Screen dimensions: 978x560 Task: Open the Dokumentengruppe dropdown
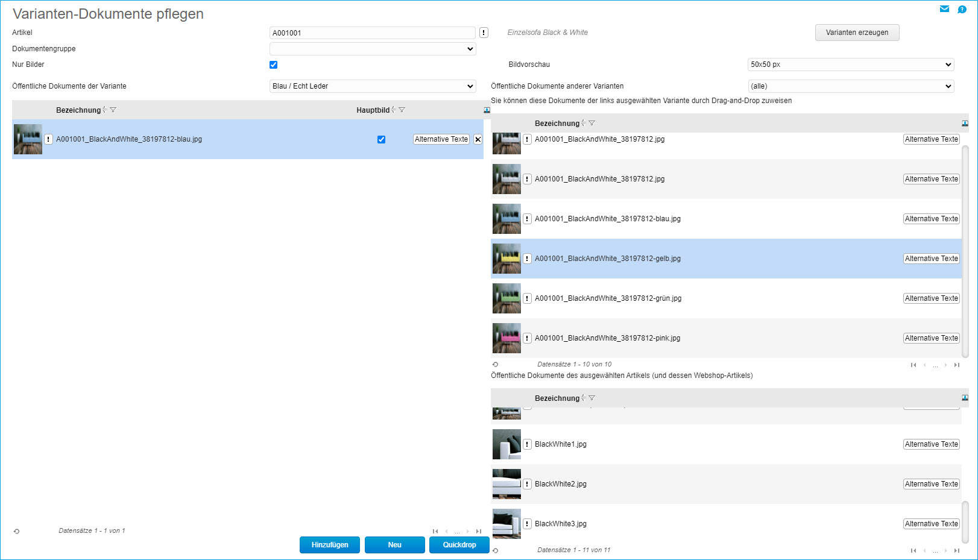click(x=373, y=49)
